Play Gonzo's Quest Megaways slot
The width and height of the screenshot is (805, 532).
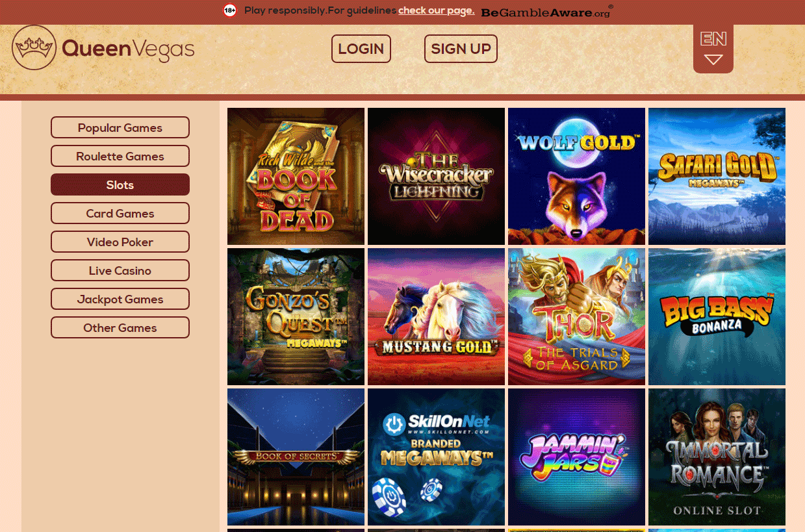(296, 316)
